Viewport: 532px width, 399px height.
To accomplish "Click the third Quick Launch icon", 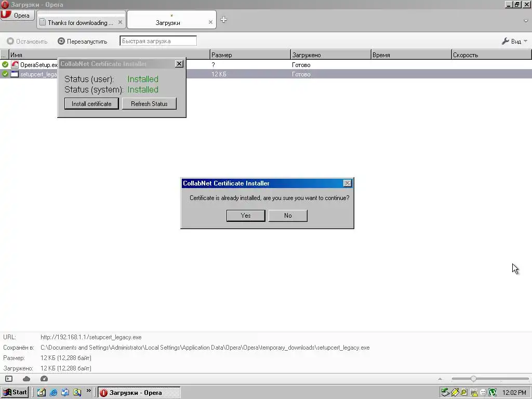I will (65, 393).
